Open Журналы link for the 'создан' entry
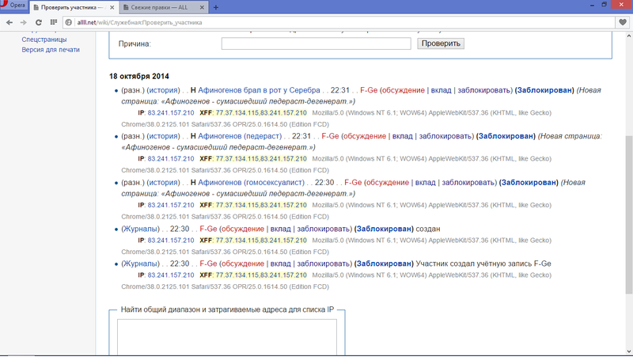The height and width of the screenshot is (364, 633). point(141,229)
